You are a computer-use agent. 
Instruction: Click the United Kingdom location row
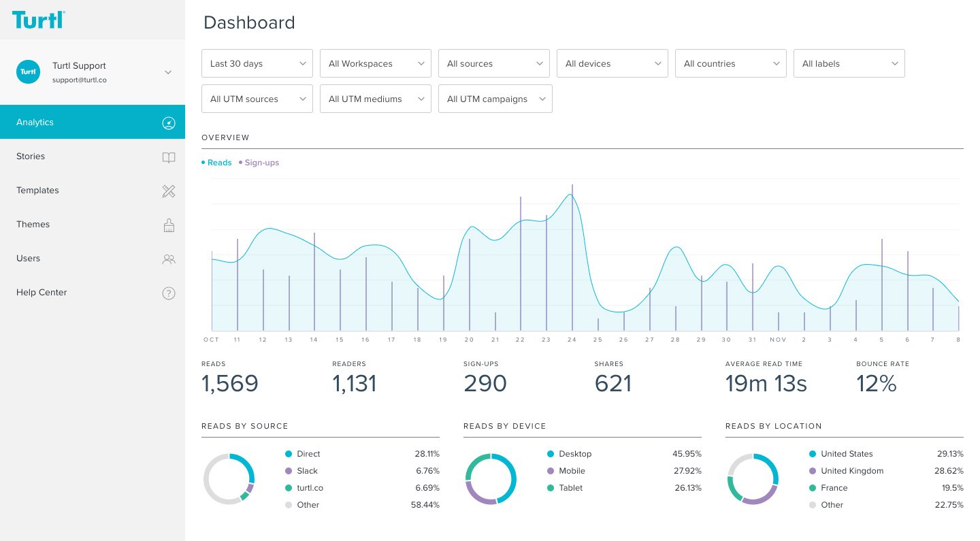886,471
